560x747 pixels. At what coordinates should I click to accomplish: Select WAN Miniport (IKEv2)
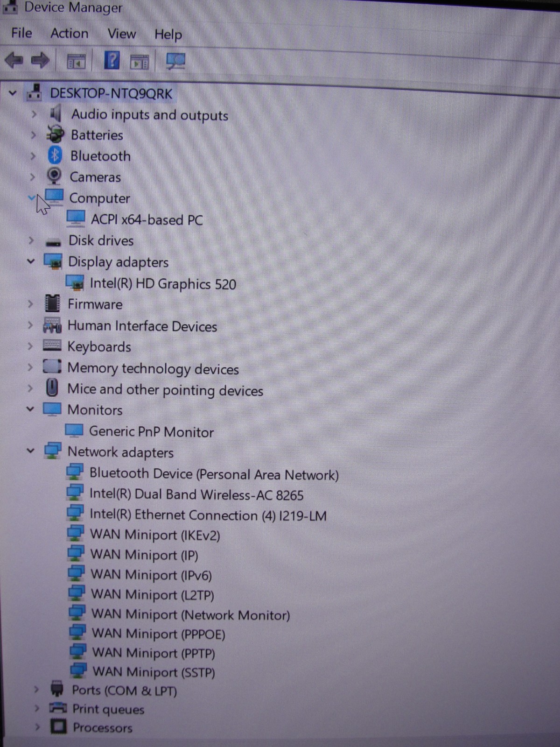pos(155,535)
